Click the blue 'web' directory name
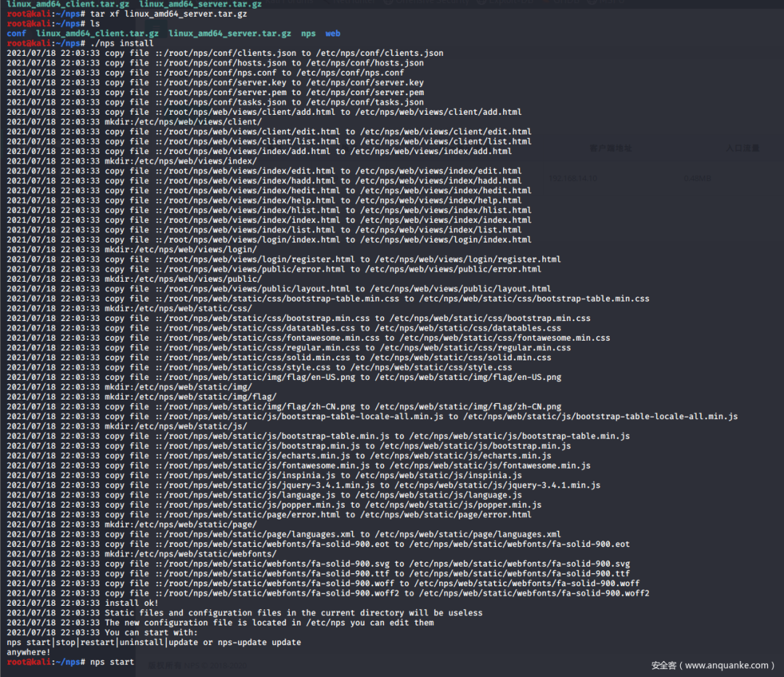This screenshot has width=784, height=677. tap(332, 33)
